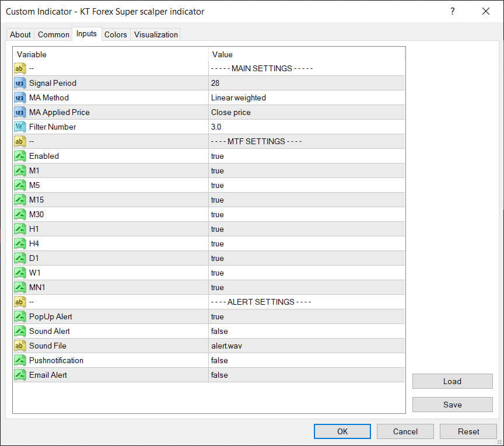Select the Email Alert value false

[x=219, y=375]
